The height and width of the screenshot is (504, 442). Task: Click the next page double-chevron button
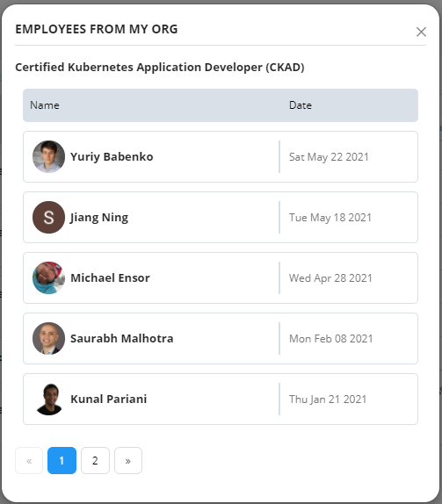click(128, 461)
